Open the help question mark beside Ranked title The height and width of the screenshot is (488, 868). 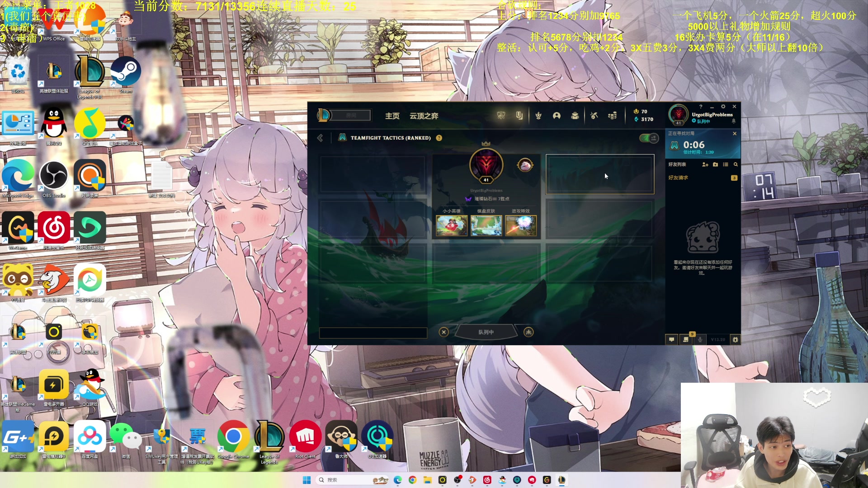(x=439, y=138)
